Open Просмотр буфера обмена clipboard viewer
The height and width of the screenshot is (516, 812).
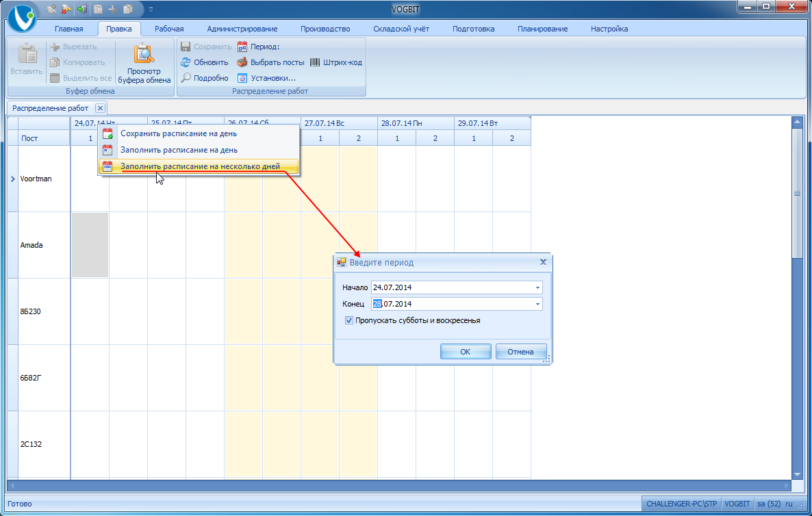144,64
